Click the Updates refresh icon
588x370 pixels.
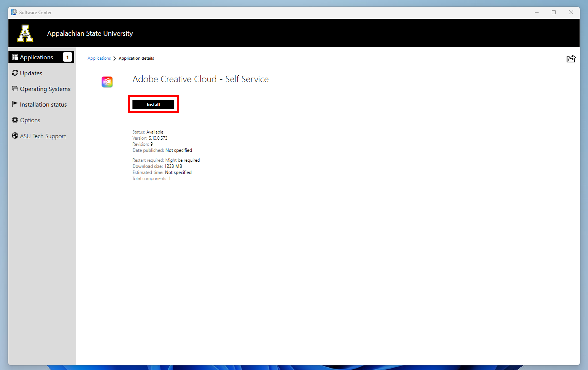(15, 73)
